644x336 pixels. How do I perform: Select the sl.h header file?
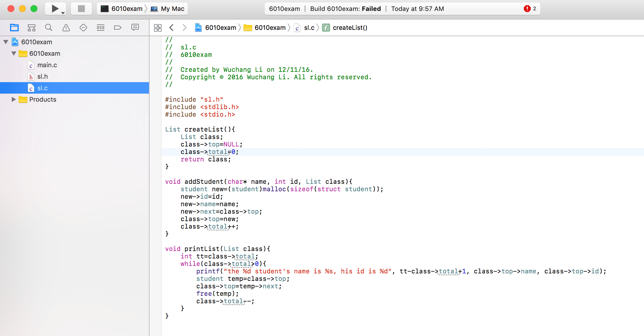[42, 76]
